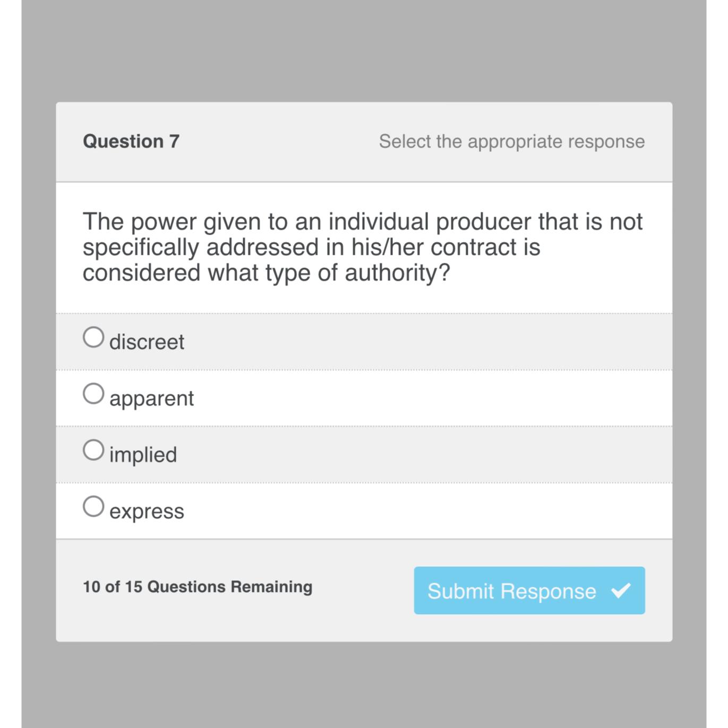The width and height of the screenshot is (728, 728).
Task: Click the quiz header bar
Action: click(x=363, y=141)
